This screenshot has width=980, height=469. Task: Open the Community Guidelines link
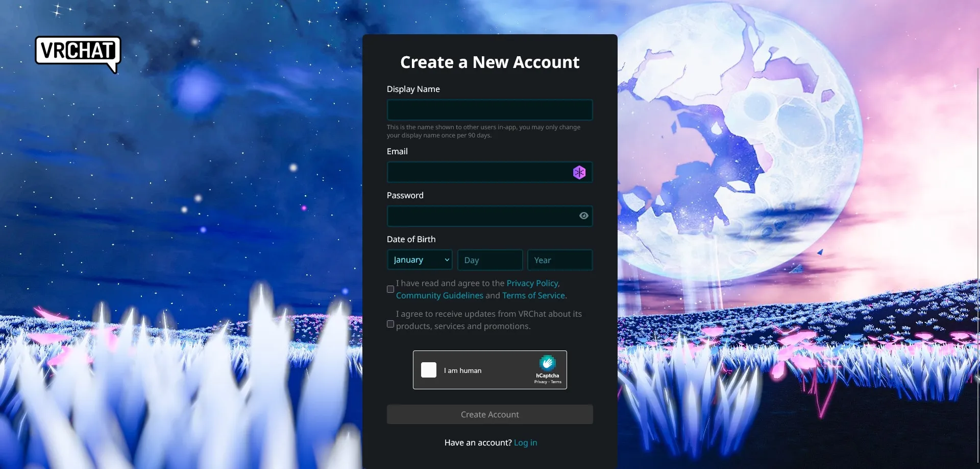[x=439, y=295]
